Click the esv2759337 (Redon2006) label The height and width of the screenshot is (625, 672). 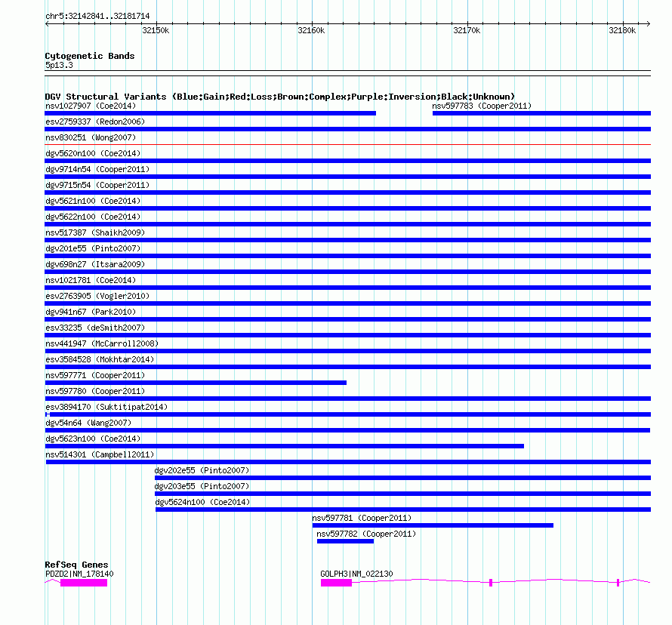tap(95, 122)
